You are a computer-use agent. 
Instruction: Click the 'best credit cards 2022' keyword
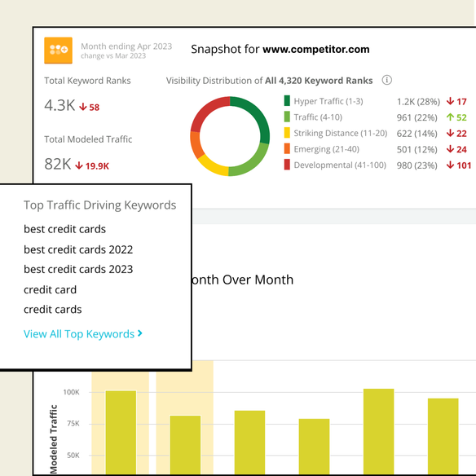[x=78, y=249]
